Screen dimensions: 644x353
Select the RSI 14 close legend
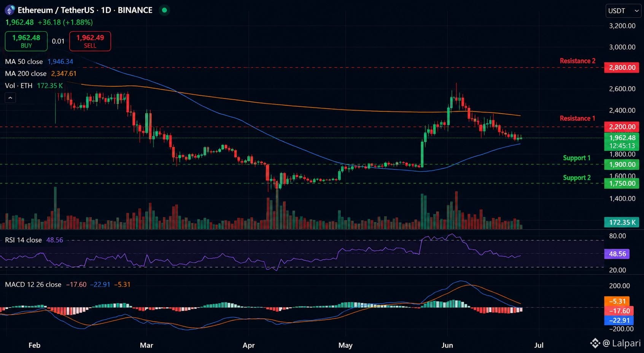coord(34,240)
